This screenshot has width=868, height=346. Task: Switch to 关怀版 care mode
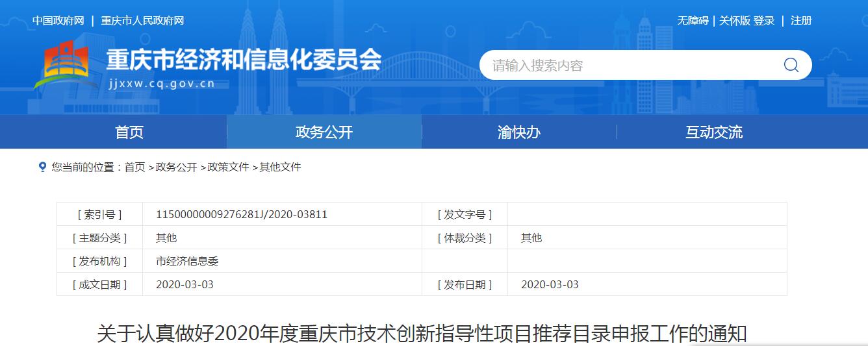734,21
